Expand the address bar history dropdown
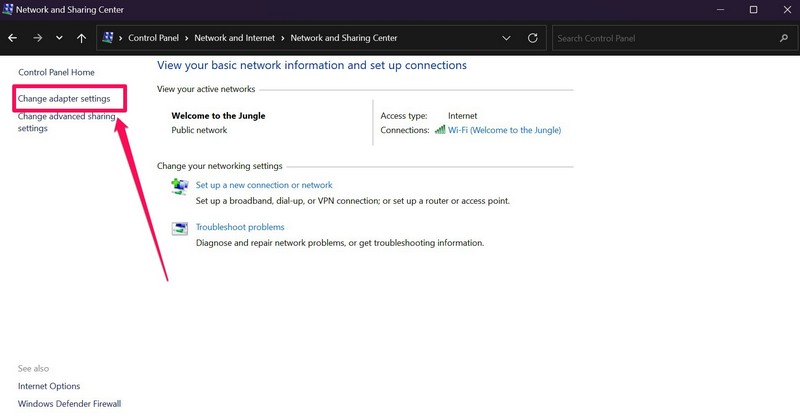 [507, 38]
